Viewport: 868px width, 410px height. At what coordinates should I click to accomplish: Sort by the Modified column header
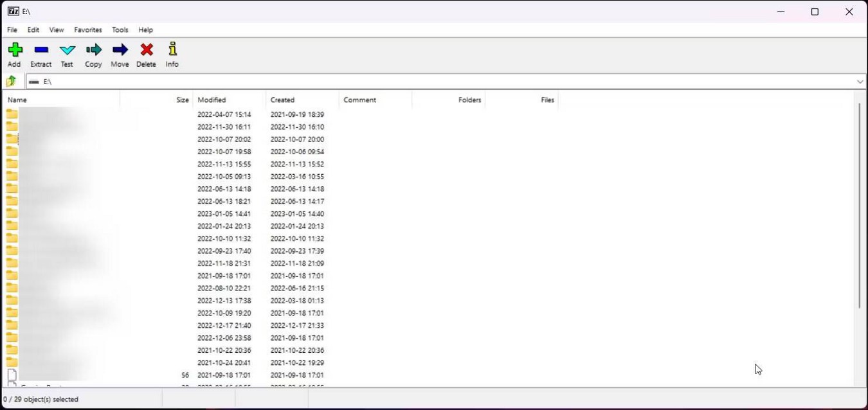[229, 100]
